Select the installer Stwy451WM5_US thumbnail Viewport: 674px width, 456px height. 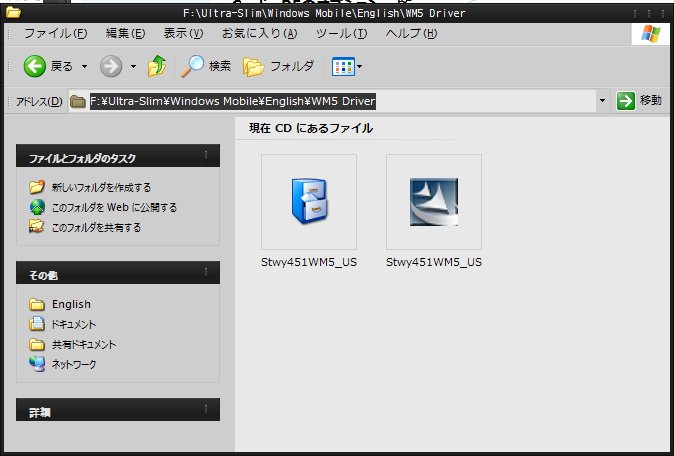click(434, 202)
